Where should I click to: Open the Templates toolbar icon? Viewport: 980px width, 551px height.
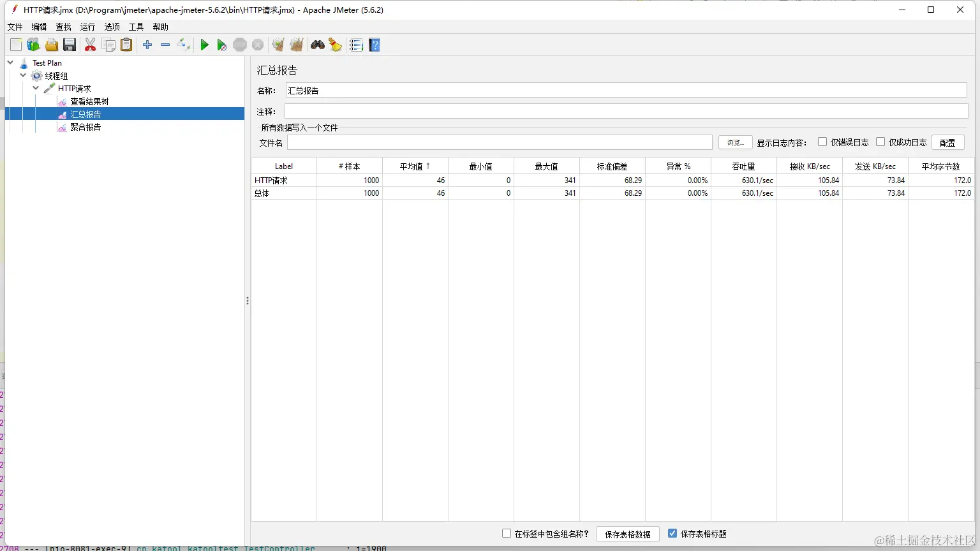click(33, 45)
